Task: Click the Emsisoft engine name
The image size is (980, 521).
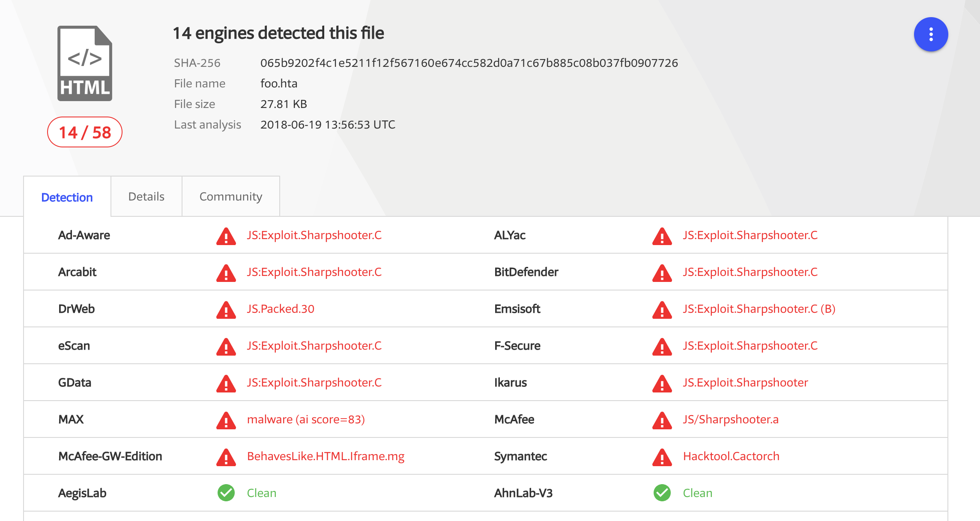Action: click(517, 309)
